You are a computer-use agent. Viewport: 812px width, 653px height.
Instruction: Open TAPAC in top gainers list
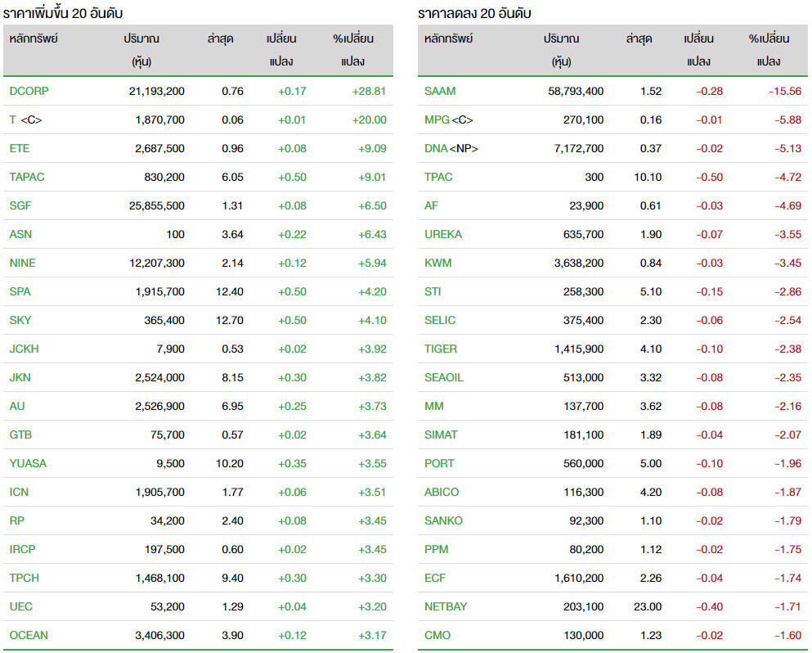(27, 177)
